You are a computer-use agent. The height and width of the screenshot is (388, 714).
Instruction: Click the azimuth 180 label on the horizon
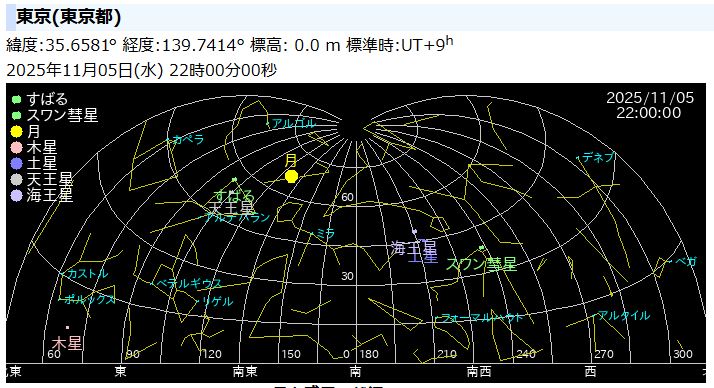[369, 354]
